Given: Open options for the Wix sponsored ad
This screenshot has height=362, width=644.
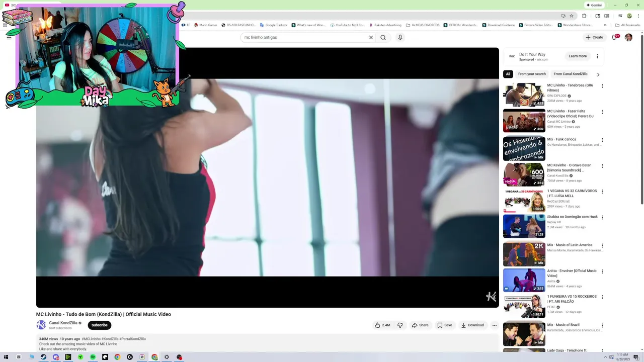Looking at the screenshot, I should pos(597,56).
